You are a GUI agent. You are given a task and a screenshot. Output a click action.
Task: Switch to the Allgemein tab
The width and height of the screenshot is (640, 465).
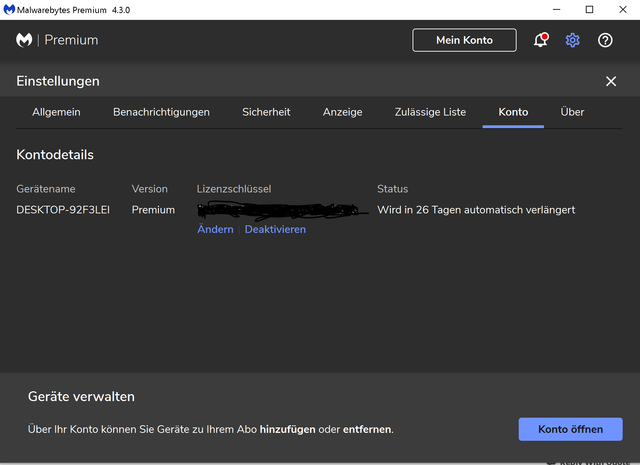click(x=56, y=112)
